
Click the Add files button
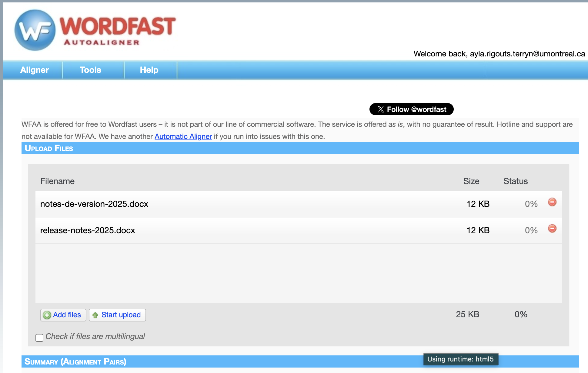point(63,315)
